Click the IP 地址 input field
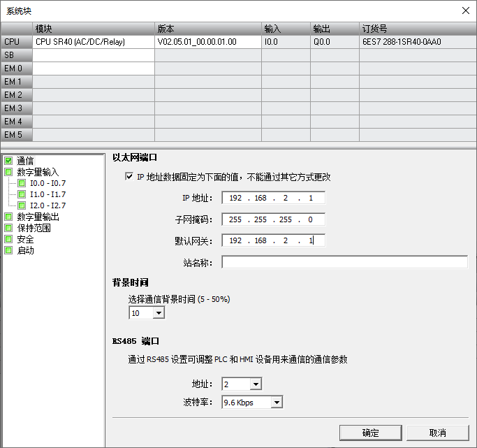The height and width of the screenshot is (448, 477). [274, 198]
